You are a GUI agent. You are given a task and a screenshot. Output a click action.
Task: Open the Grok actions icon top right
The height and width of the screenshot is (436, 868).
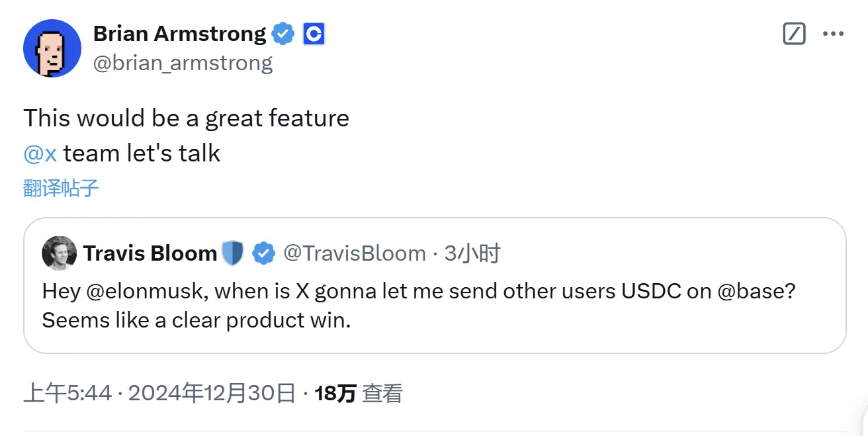point(793,33)
